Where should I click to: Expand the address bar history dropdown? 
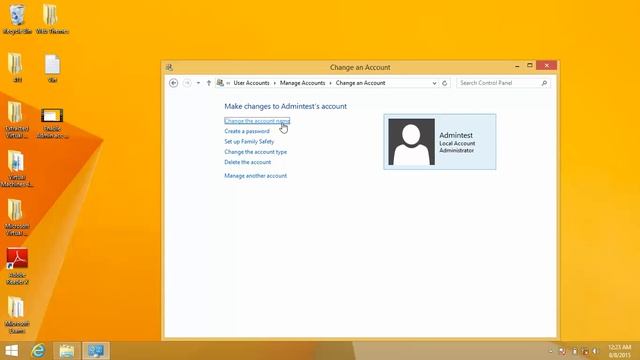434,83
